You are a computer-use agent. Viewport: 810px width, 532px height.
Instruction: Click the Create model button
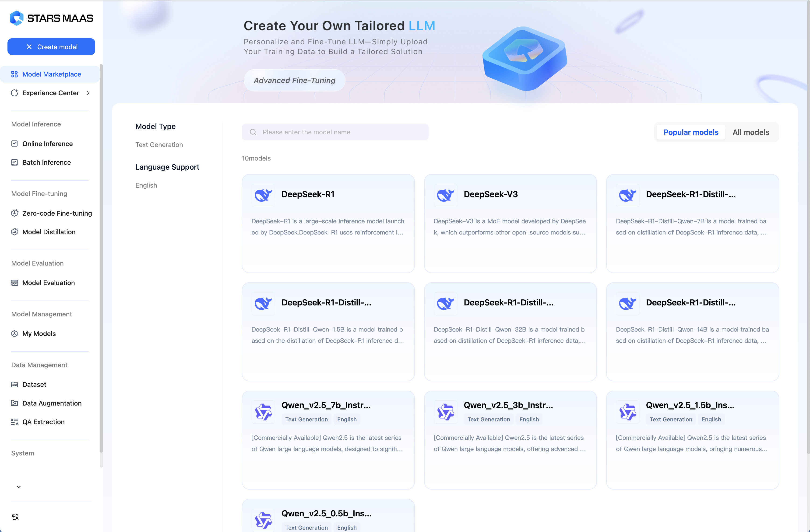[51, 47]
